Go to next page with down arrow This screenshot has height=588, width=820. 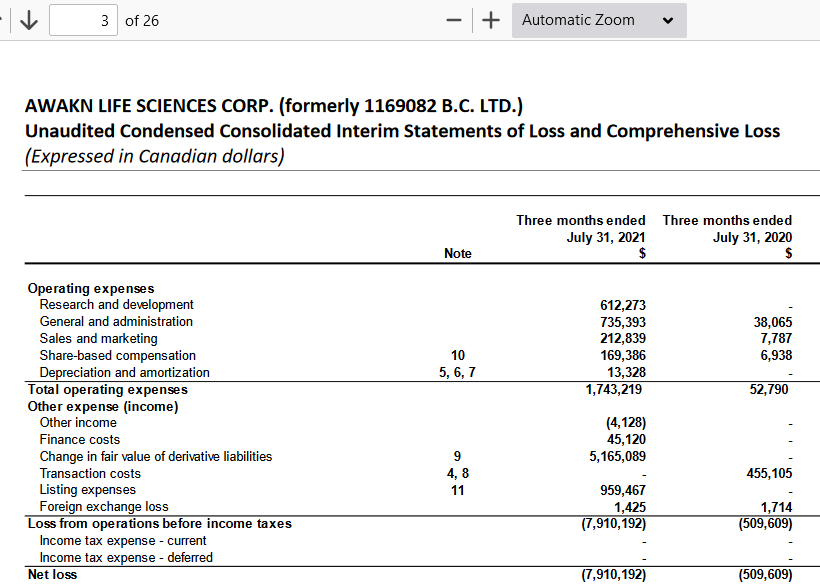click(x=29, y=20)
